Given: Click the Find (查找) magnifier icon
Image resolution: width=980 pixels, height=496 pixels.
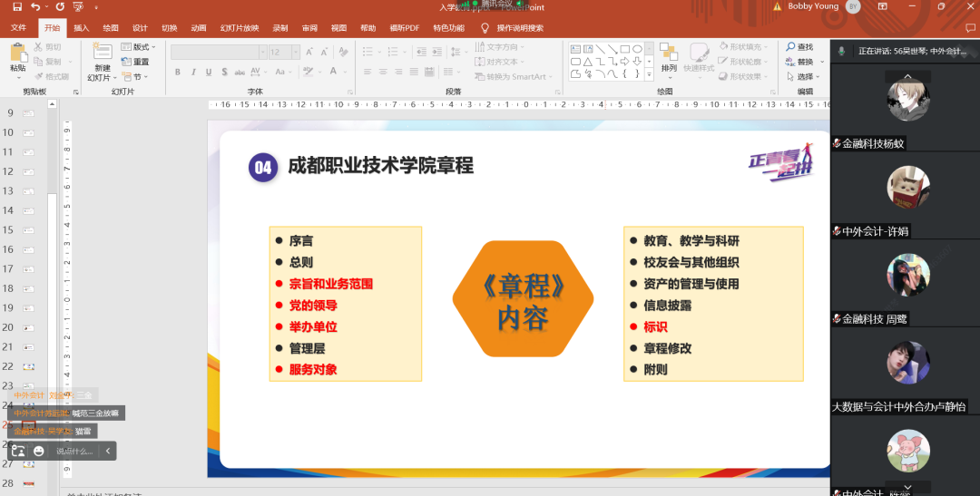Looking at the screenshot, I should (791, 47).
